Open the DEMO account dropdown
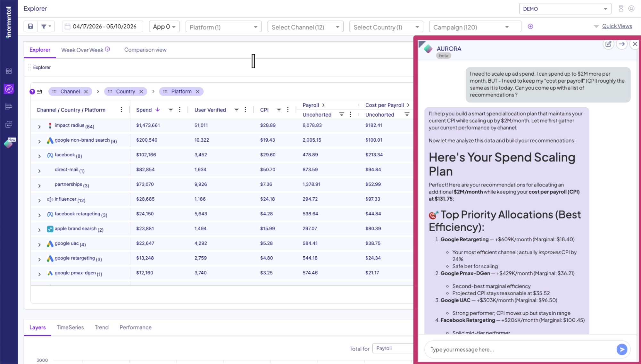The height and width of the screenshot is (364, 641). pyautogui.click(x=565, y=9)
